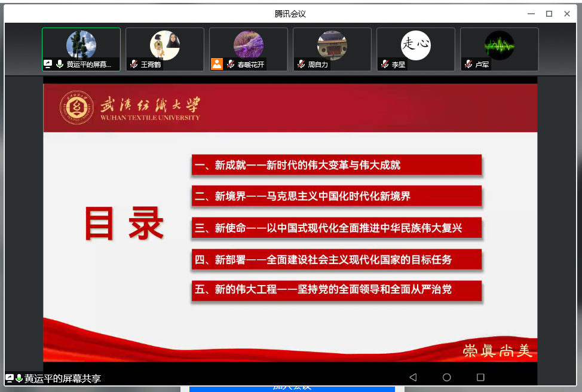
Task: Click the blue 加入会议 button at bottom
Action: click(x=292, y=388)
